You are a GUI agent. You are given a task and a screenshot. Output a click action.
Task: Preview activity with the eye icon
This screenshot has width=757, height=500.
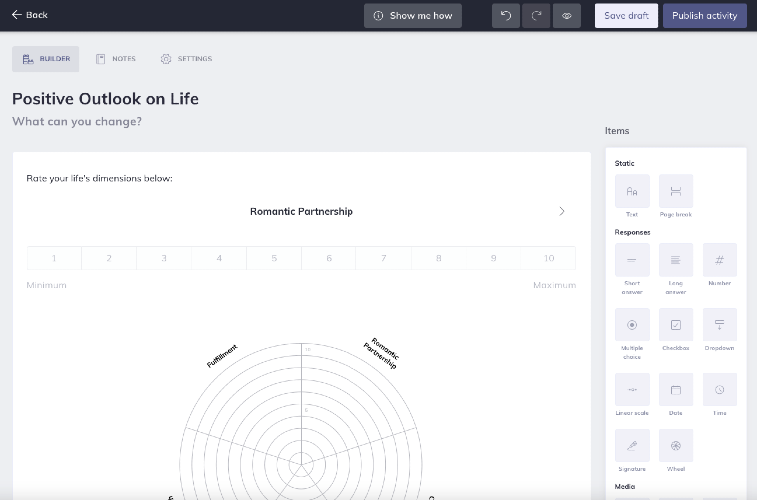pyautogui.click(x=567, y=15)
